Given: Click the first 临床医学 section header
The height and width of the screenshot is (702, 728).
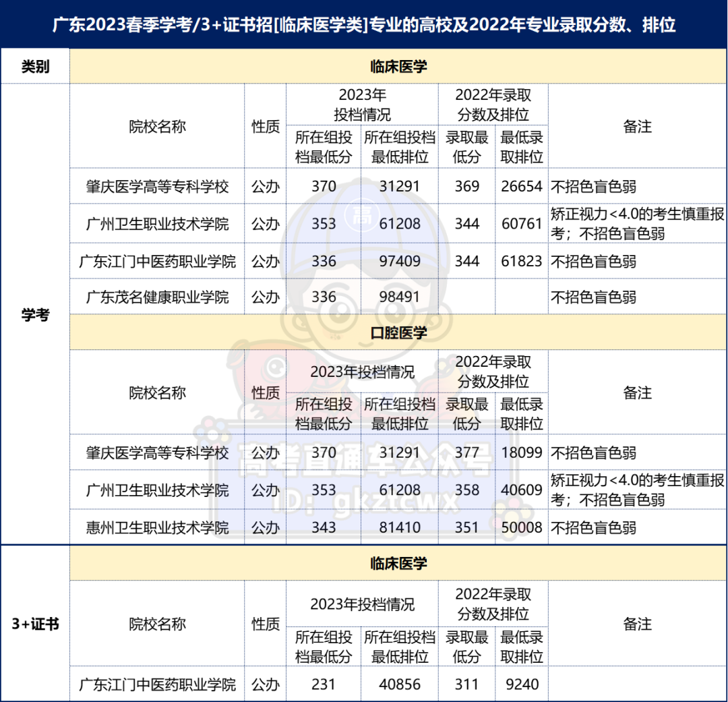Looking at the screenshot, I should coord(398,65).
